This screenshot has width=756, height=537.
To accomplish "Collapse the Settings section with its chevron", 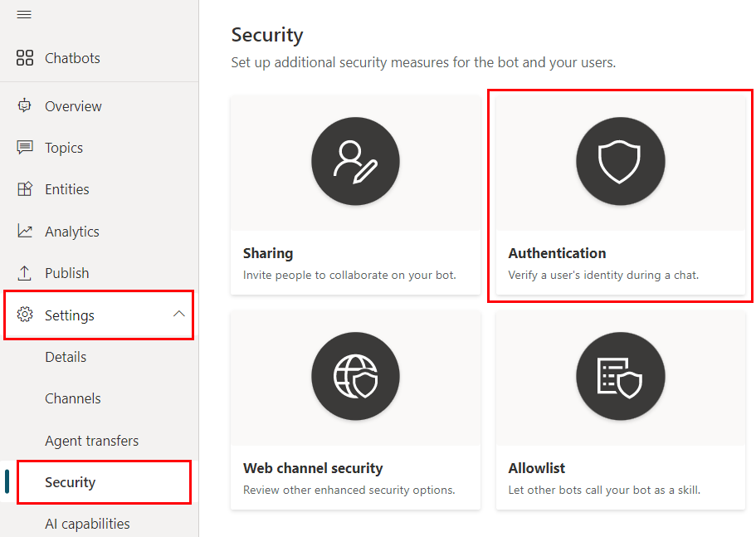I will [178, 315].
